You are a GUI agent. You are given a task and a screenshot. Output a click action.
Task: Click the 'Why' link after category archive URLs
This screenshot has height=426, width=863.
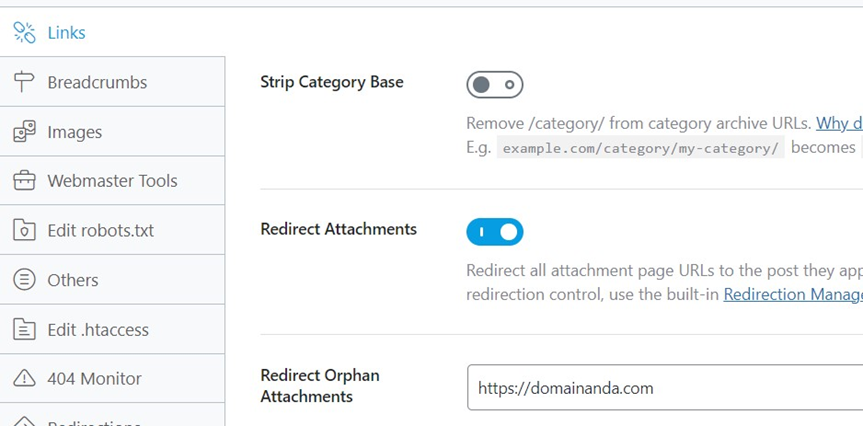[839, 123]
